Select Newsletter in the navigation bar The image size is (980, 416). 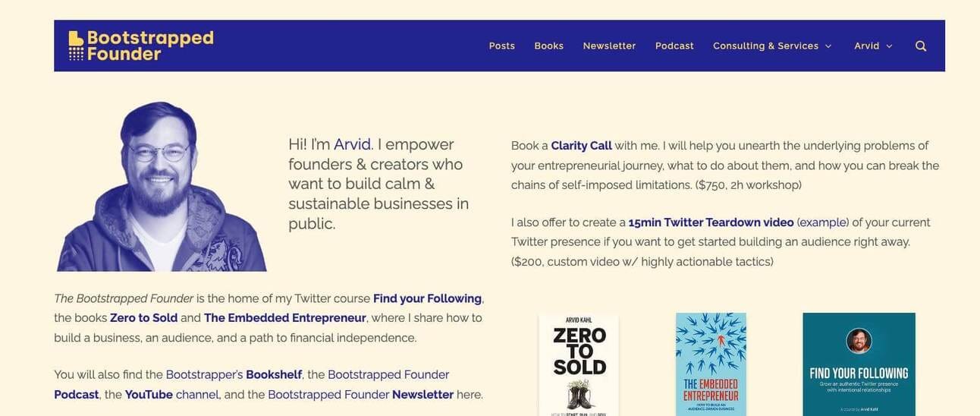[x=609, y=46]
